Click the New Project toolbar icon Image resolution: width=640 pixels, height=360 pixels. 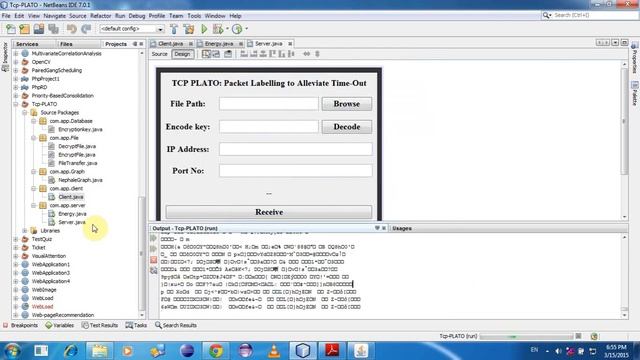point(24,29)
